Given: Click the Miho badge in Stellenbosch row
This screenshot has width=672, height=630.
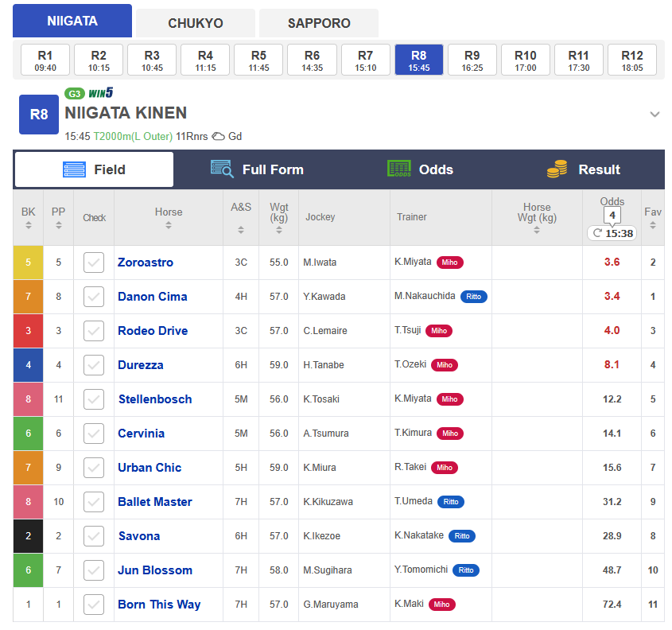Looking at the screenshot, I should (x=450, y=399).
